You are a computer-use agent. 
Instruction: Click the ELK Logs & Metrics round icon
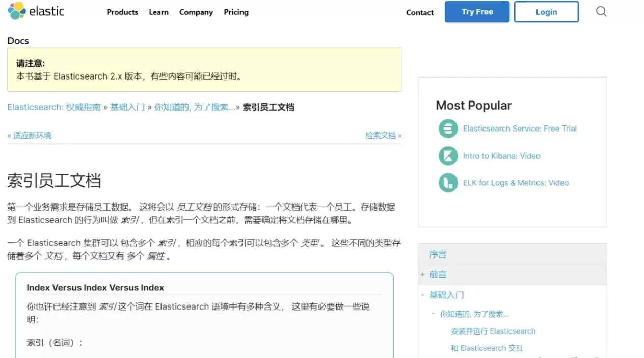click(x=448, y=183)
